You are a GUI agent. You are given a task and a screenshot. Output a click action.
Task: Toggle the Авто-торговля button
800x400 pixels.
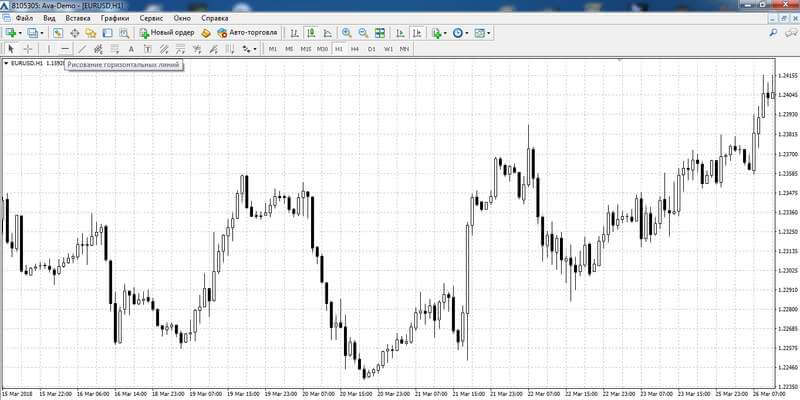247,33
